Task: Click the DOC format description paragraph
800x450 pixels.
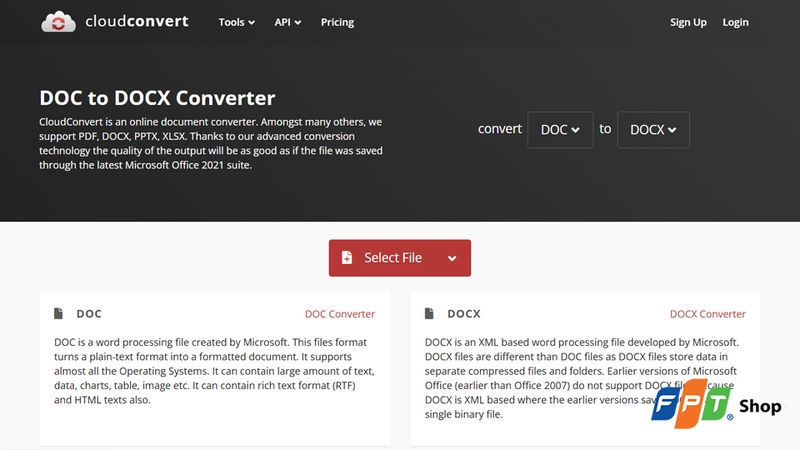Action: [214, 371]
